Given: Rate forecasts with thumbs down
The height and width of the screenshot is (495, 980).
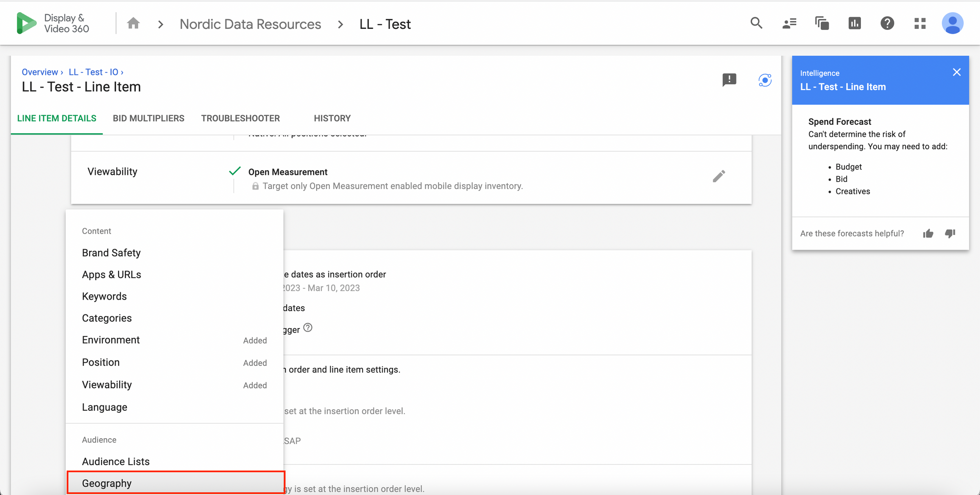Looking at the screenshot, I should tap(950, 234).
